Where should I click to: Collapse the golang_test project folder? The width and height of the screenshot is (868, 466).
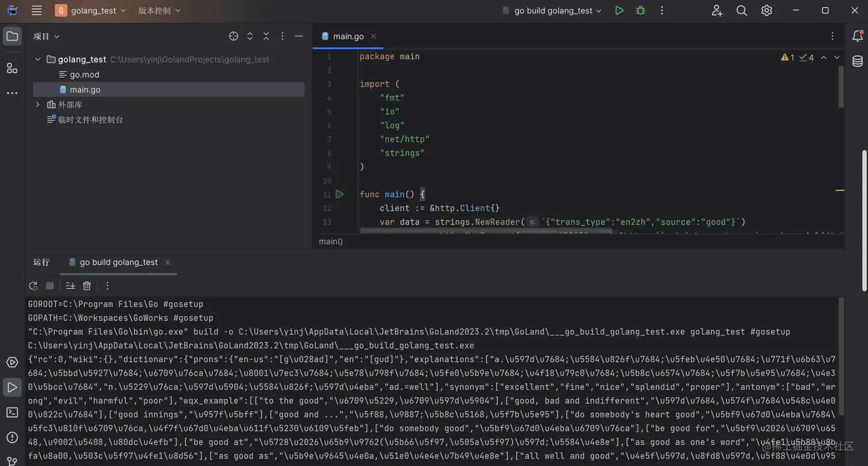coord(38,59)
